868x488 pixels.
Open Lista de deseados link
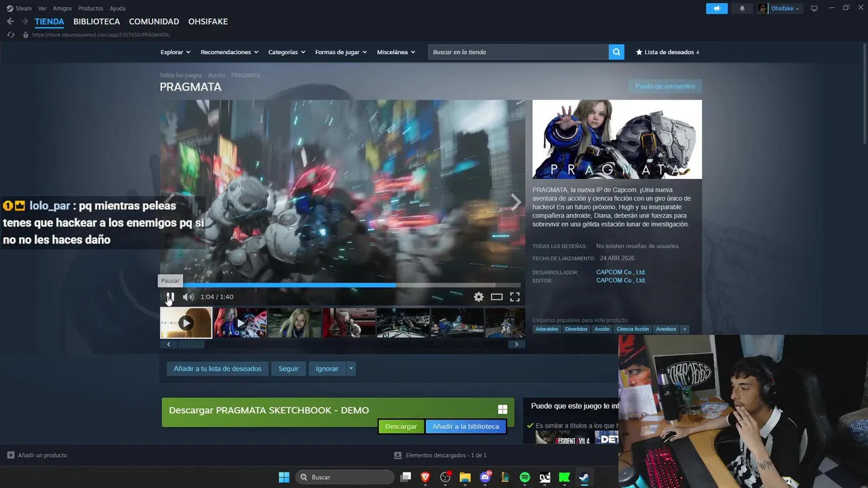(x=667, y=52)
